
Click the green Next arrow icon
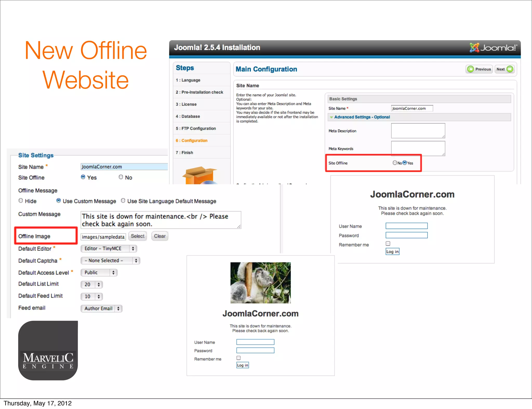[510, 69]
